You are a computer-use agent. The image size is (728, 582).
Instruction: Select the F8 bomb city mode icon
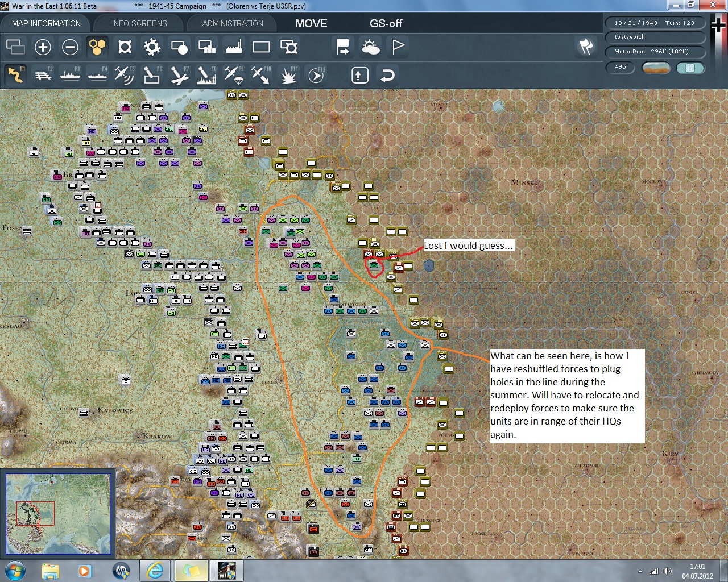pyautogui.click(x=206, y=75)
